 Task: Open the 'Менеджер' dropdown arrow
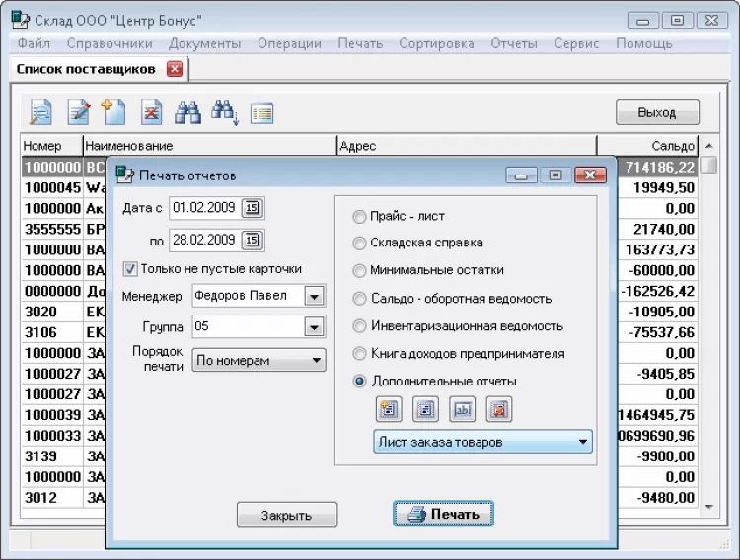[314, 297]
